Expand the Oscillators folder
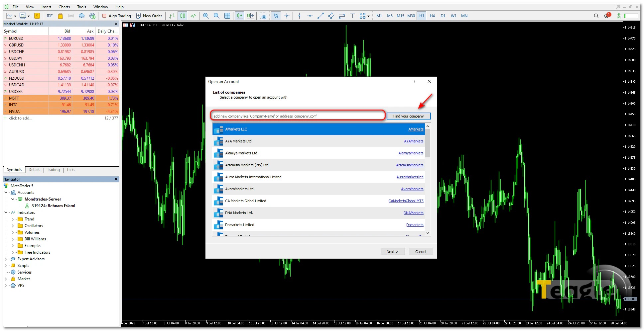This screenshot has width=644, height=331. (13, 226)
